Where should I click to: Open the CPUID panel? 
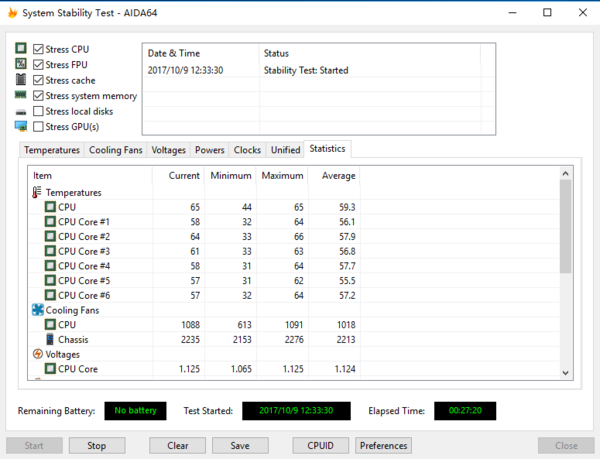(321, 446)
